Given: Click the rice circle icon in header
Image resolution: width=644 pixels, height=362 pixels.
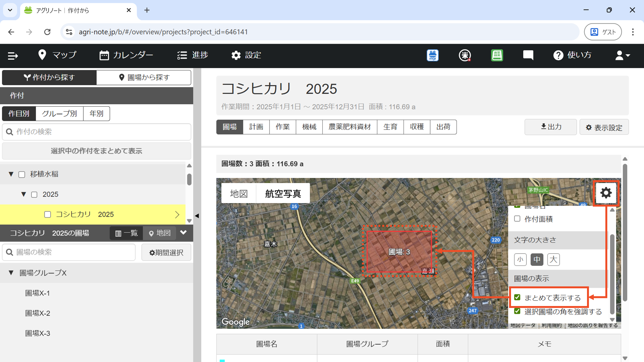Looking at the screenshot, I should (465, 55).
